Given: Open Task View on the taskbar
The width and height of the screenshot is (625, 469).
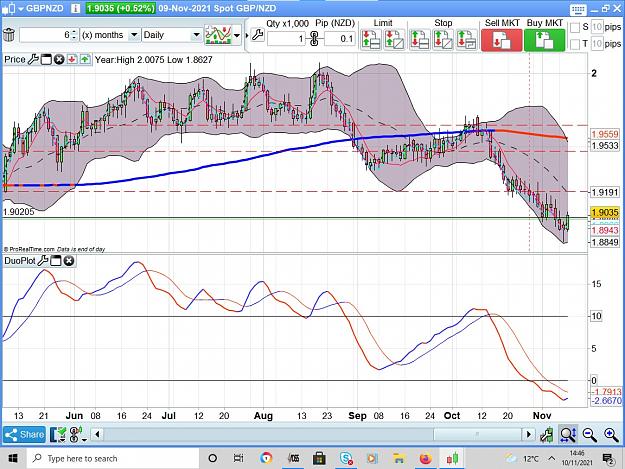Looking at the screenshot, I should pyautogui.click(x=238, y=458).
